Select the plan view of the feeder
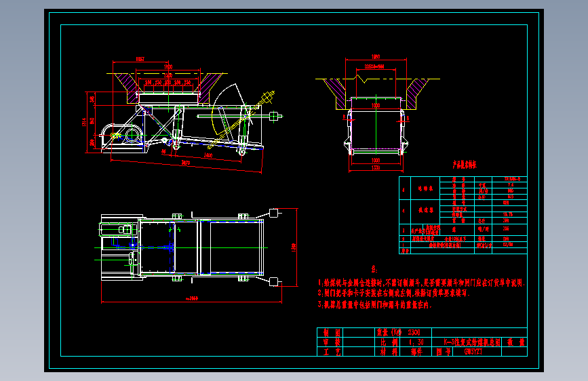Screen dimensions: 588x381 pyautogui.click(x=197, y=255)
